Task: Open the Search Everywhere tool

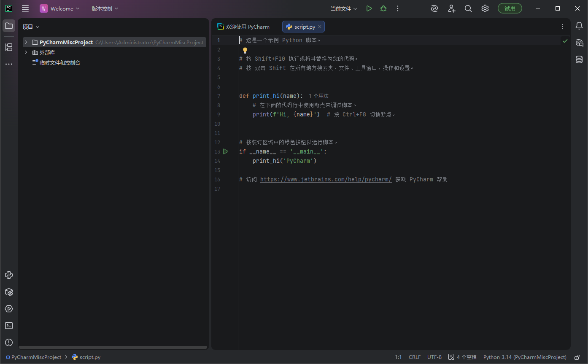Action: pos(468,8)
